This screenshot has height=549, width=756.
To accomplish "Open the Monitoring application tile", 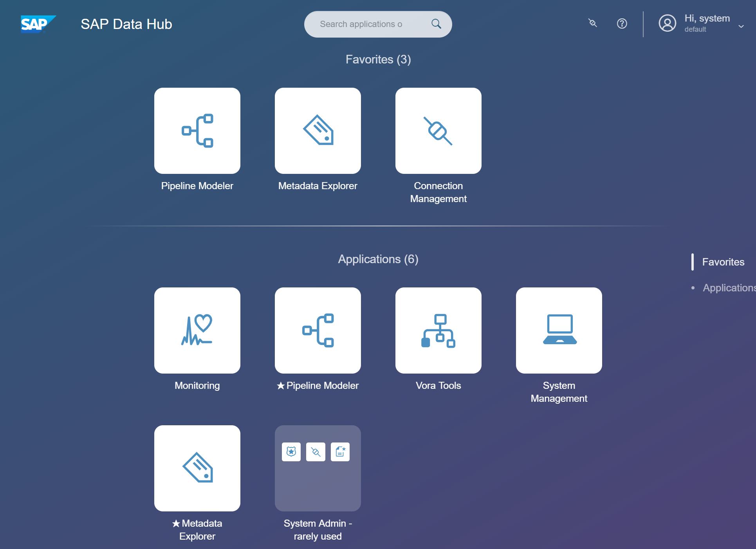I will click(x=197, y=330).
